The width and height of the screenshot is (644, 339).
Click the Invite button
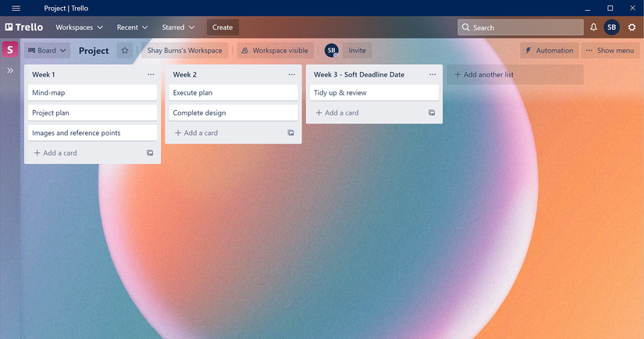tap(357, 50)
